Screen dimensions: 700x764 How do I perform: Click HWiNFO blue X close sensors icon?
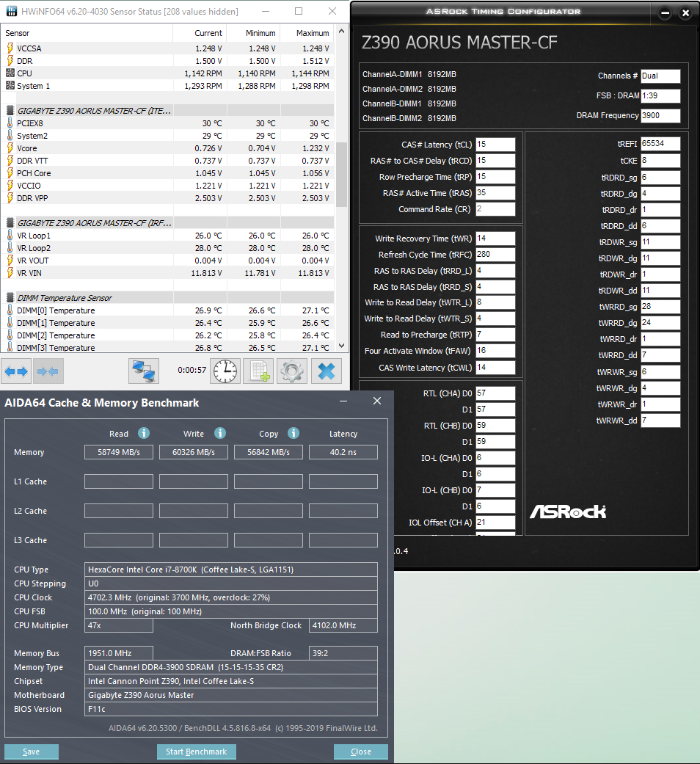(x=326, y=371)
